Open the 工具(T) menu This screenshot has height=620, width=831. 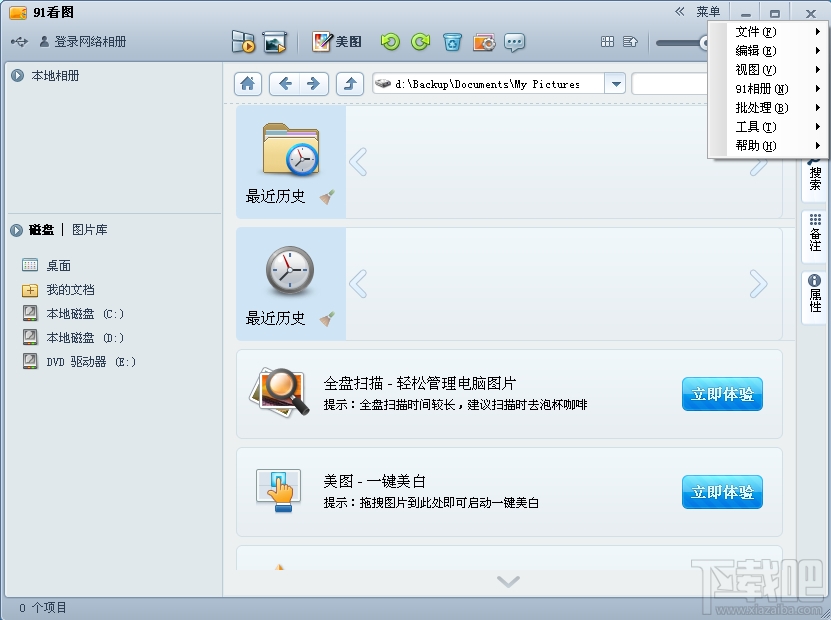[769, 127]
